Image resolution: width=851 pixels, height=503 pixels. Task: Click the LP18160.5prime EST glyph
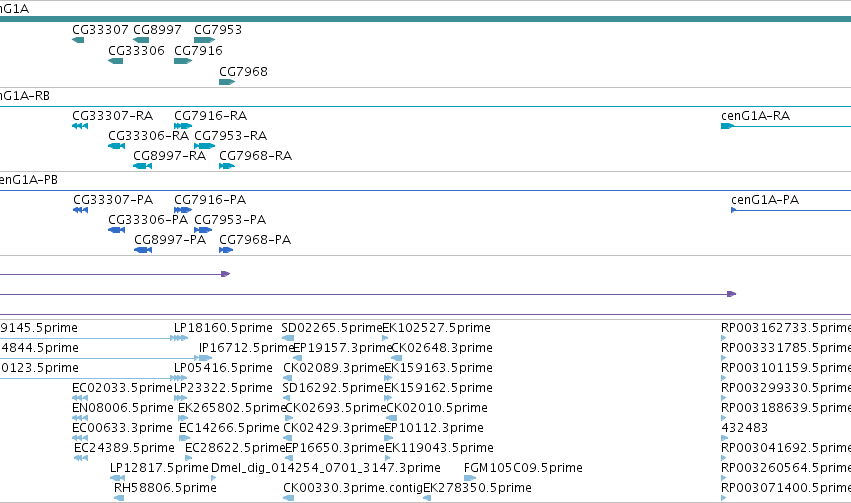click(181, 338)
